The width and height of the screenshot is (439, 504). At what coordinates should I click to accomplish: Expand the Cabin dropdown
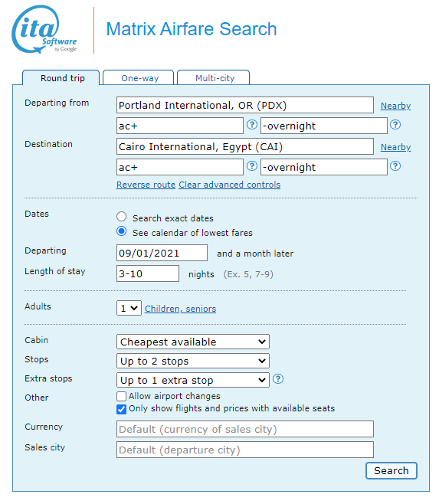pos(192,342)
